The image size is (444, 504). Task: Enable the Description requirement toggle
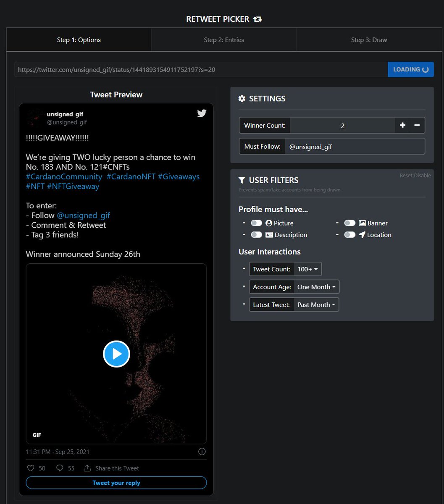[256, 235]
